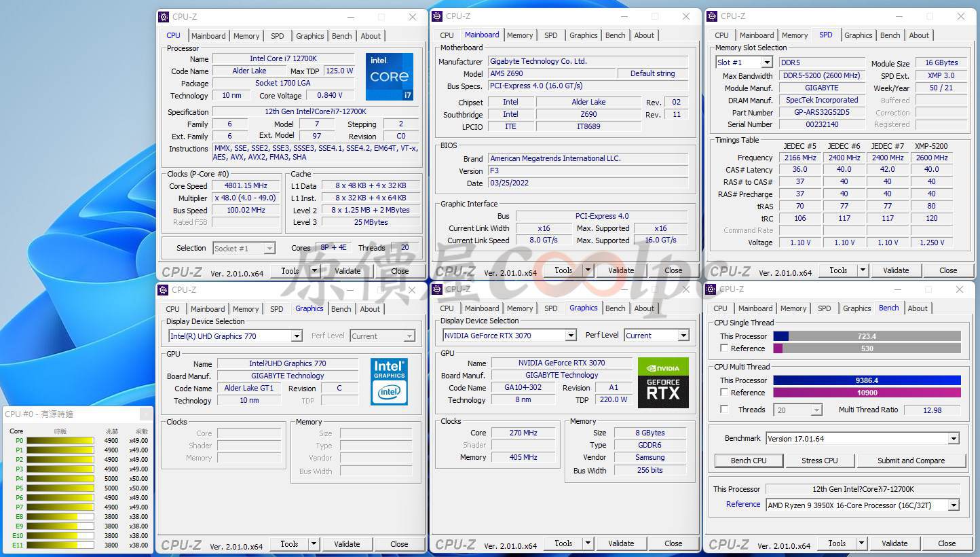Open the Threads count 20 dropdown
Screen dimensions: 980x557
pos(816,410)
